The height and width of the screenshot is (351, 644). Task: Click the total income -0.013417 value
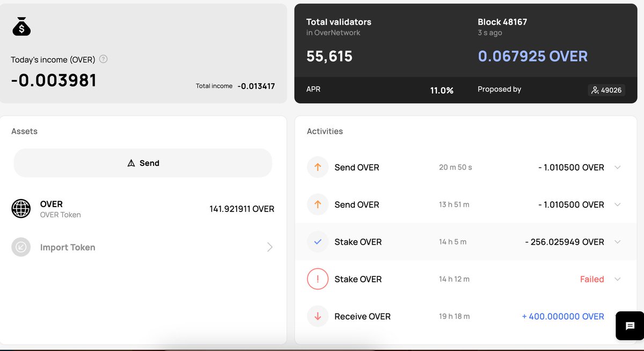pos(256,86)
